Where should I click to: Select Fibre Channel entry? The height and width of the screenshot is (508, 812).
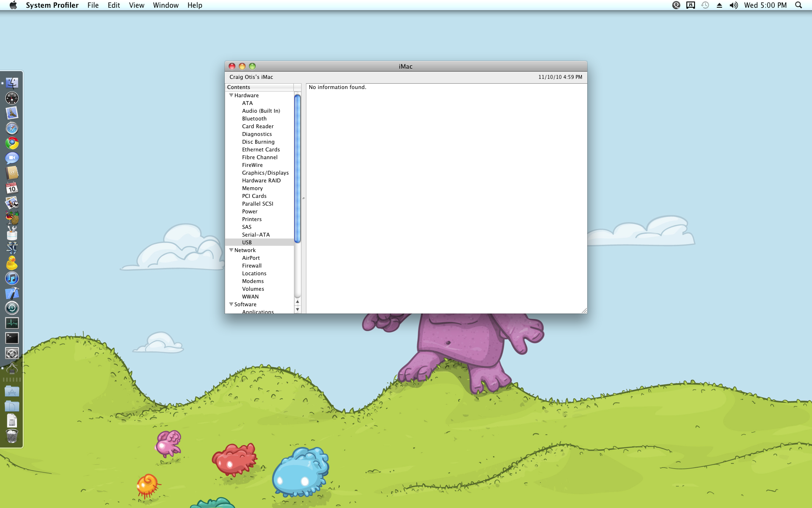[260, 157]
